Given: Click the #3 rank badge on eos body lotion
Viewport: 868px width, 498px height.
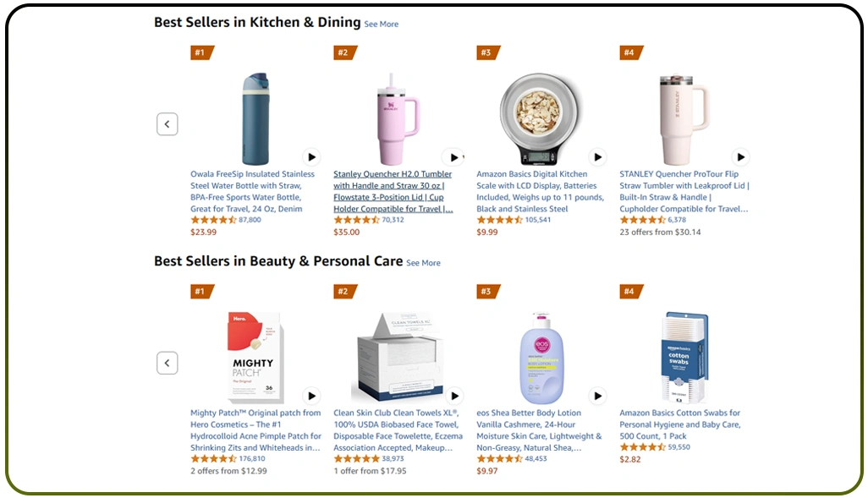Looking at the screenshot, I should point(488,291).
